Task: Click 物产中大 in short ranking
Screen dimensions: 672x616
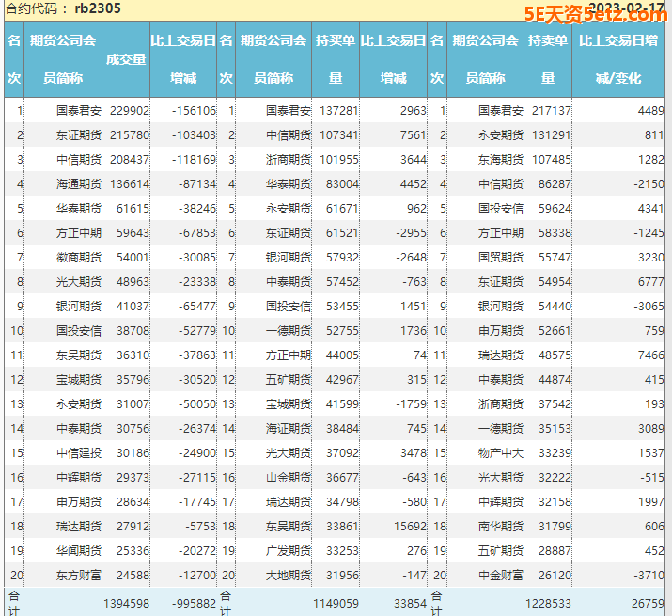Action: 501,453
